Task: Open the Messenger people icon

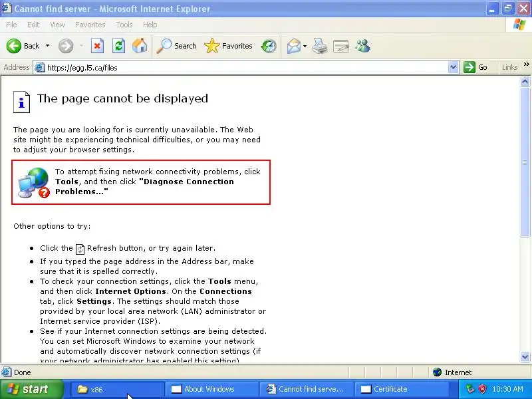Action: [x=362, y=46]
